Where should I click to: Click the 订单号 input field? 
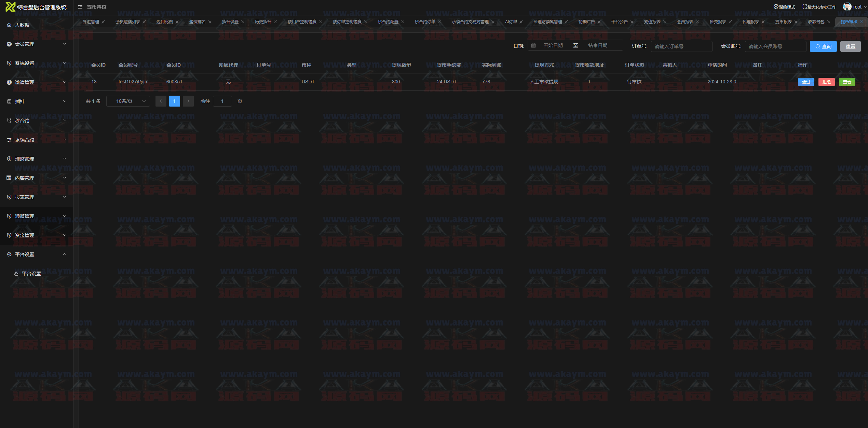click(681, 46)
